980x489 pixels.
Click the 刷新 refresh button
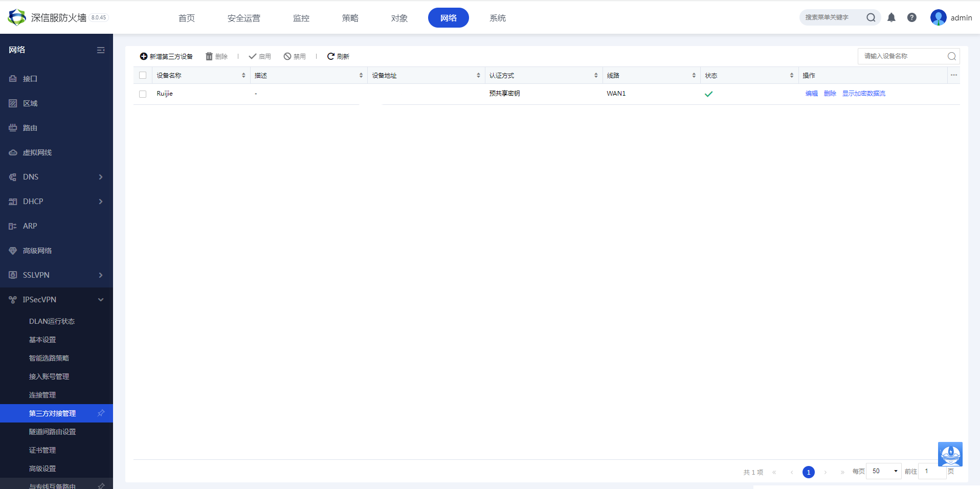click(338, 56)
